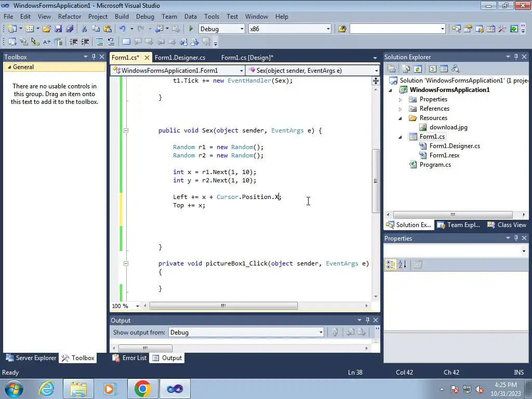Click the Find in Files binoculars icon
532x399 pixels.
point(342,29)
